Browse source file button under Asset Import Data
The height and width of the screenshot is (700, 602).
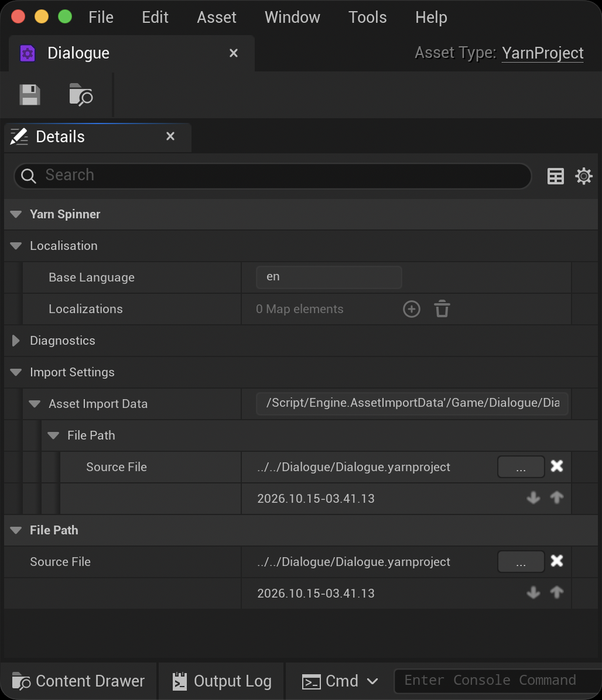[521, 467]
